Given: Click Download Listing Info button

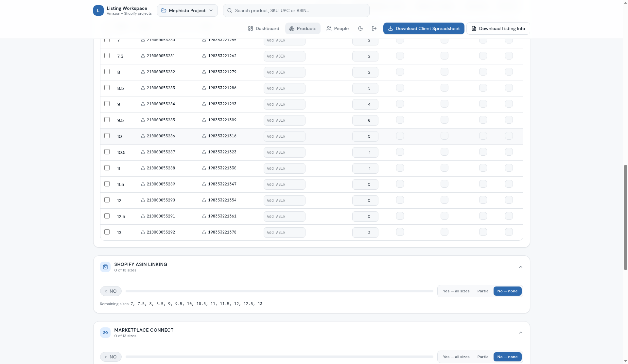Looking at the screenshot, I should (x=498, y=28).
